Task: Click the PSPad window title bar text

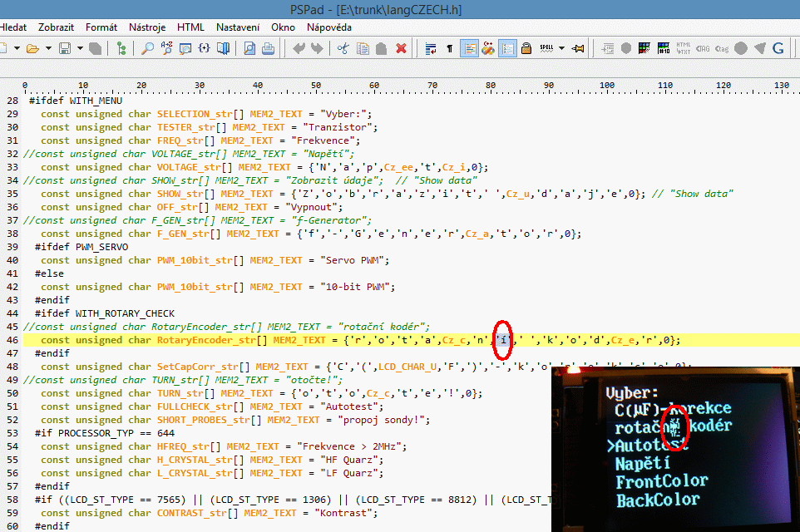Action: coord(376,10)
